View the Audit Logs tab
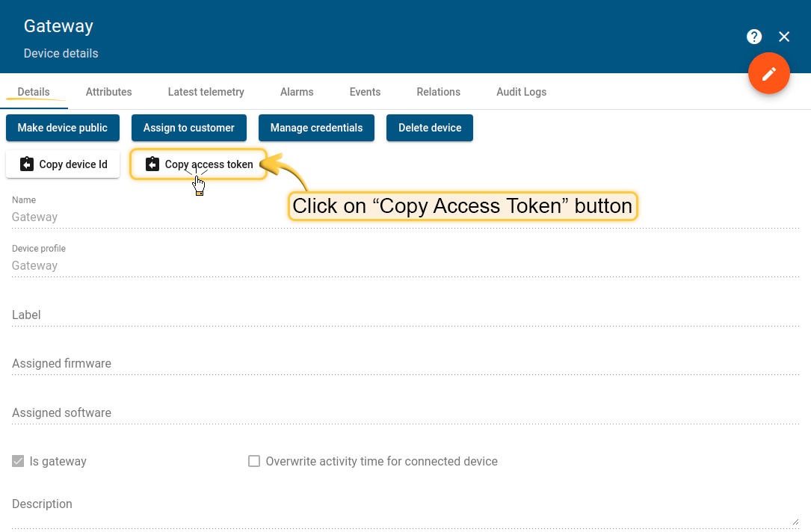 (521, 92)
